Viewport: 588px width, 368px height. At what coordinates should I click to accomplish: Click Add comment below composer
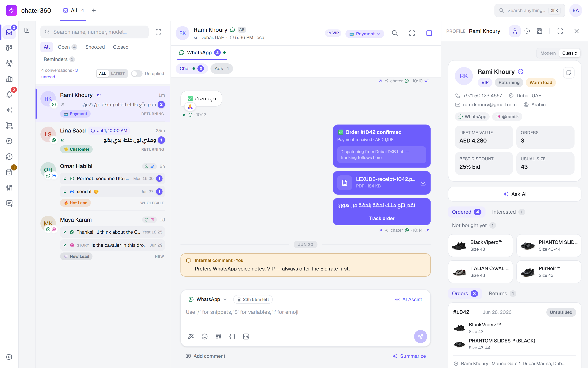tap(206, 356)
